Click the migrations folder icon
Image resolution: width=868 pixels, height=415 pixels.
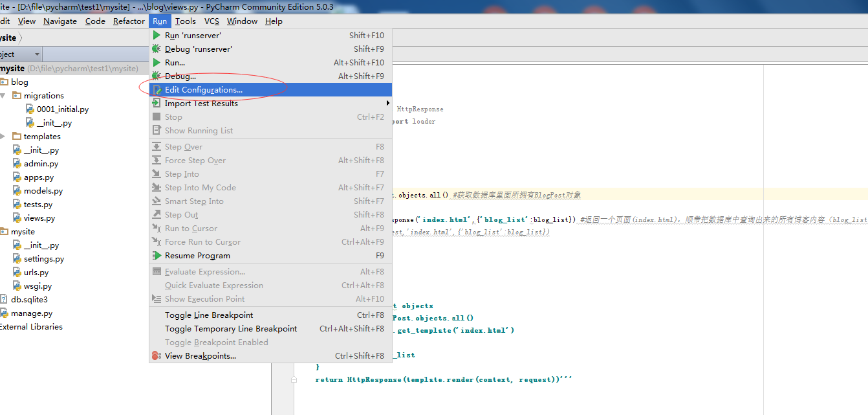pos(17,96)
